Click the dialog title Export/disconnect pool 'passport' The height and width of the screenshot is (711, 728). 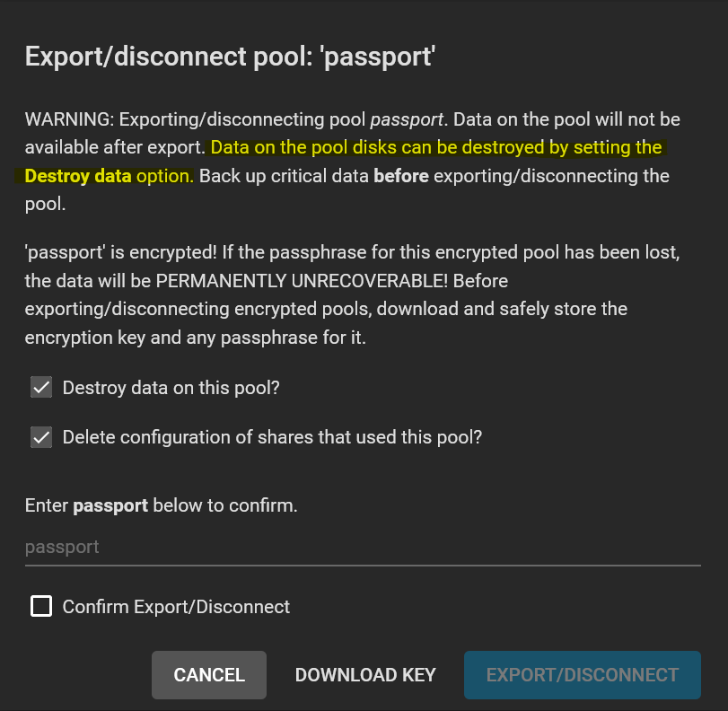pyautogui.click(x=230, y=57)
